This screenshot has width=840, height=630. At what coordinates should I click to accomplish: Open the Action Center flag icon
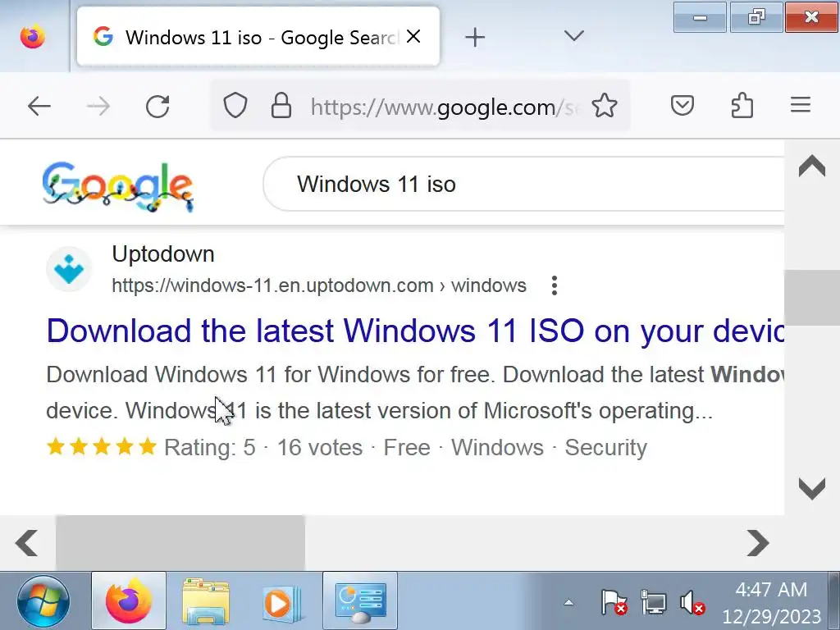click(x=614, y=602)
